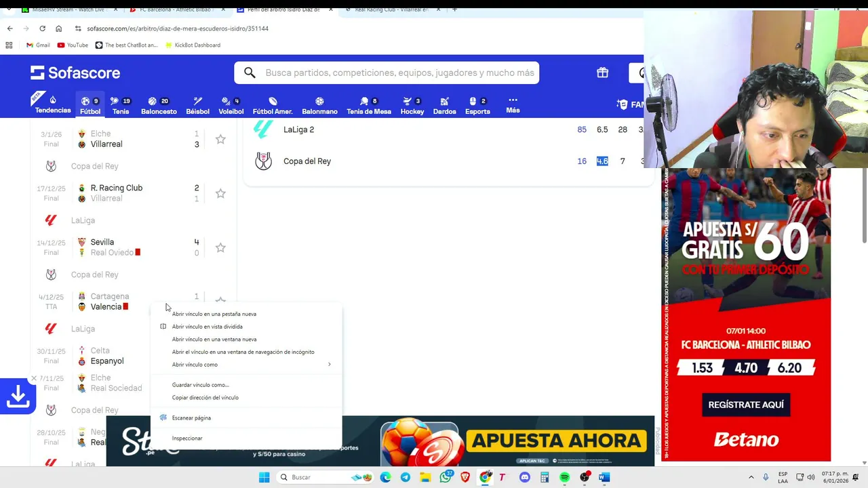Open the Fútbol Amer. section
The height and width of the screenshot is (488, 868).
(273, 104)
